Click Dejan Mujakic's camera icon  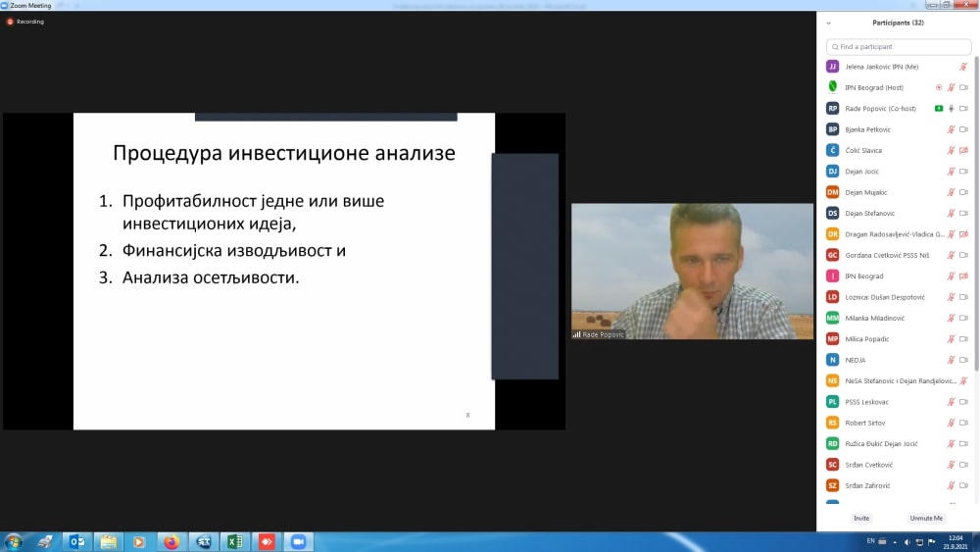click(963, 192)
